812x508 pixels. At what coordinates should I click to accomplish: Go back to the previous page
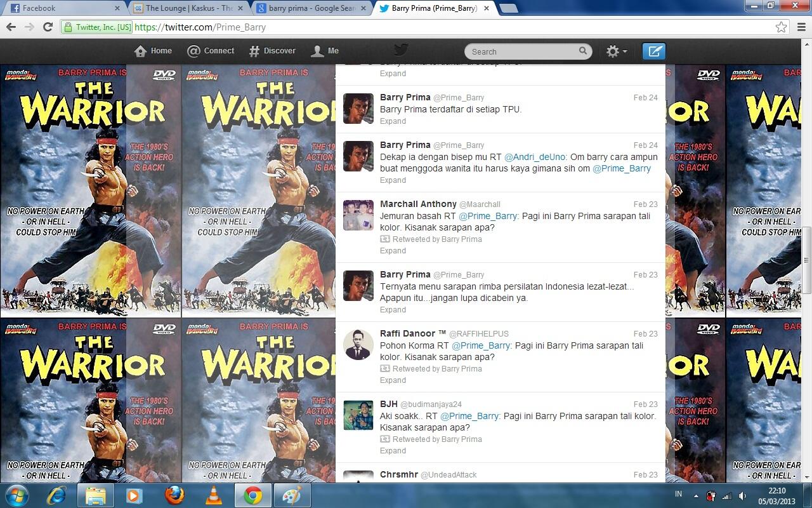tap(11, 27)
